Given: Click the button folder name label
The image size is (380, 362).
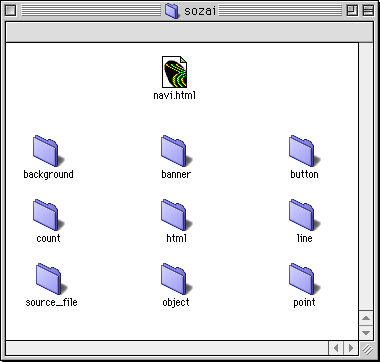Looking at the screenshot, I should click(x=304, y=174).
